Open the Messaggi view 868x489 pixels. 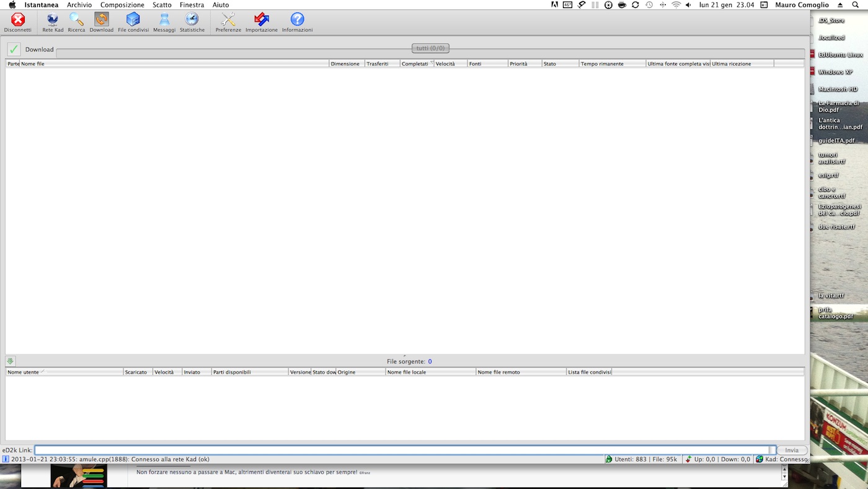point(164,22)
